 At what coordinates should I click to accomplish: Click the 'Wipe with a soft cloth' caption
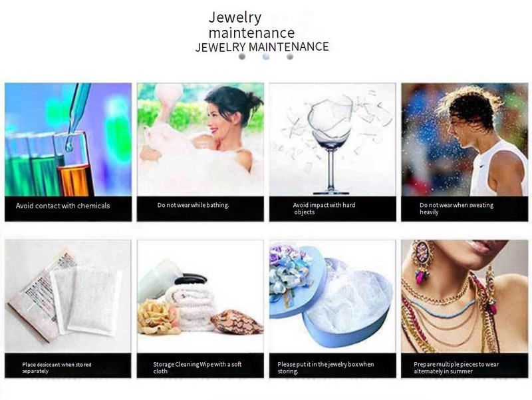pos(197,368)
